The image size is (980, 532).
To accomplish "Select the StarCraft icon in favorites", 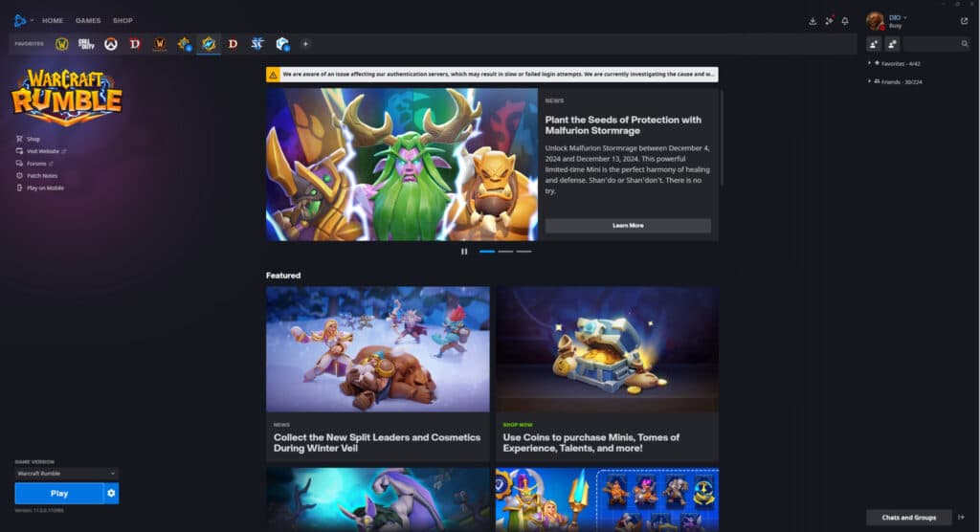I will [x=256, y=44].
